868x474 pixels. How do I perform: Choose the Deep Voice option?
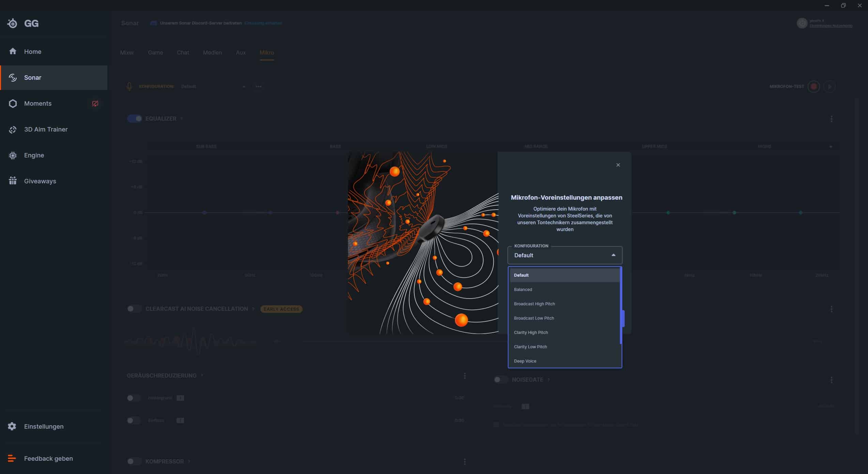pyautogui.click(x=525, y=361)
